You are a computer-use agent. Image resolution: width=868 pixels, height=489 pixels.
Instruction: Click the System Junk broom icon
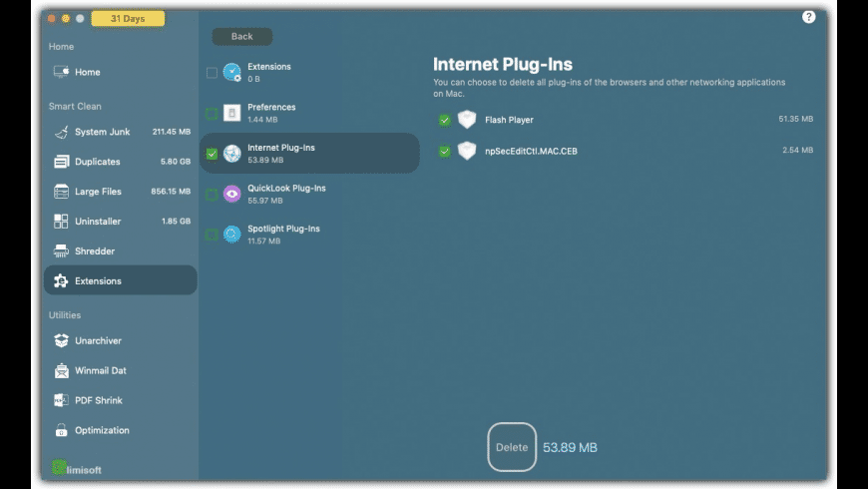(x=61, y=132)
